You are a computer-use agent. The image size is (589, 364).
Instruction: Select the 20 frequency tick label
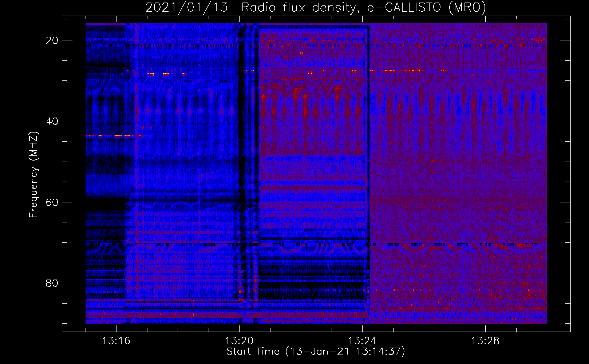pos(52,40)
